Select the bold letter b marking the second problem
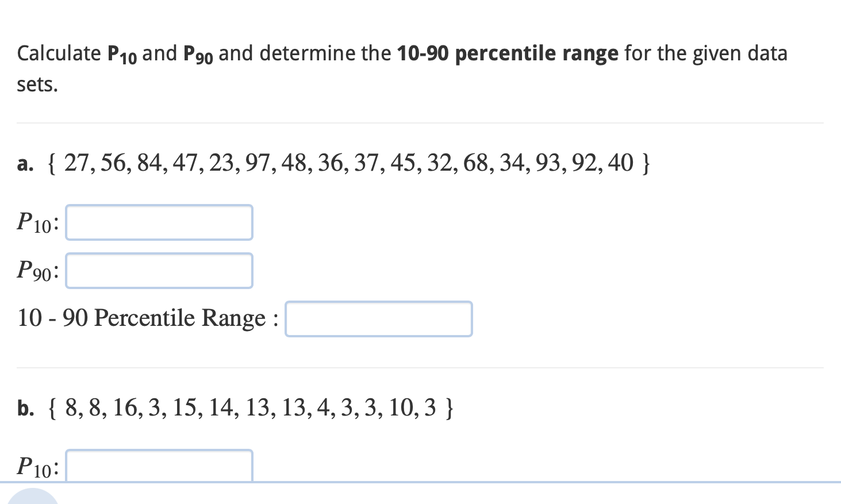The height and width of the screenshot is (504, 841). (x=25, y=409)
